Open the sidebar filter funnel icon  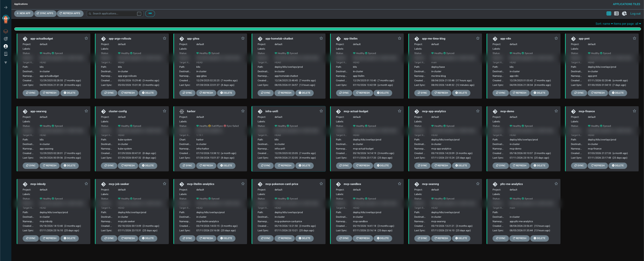(5, 63)
